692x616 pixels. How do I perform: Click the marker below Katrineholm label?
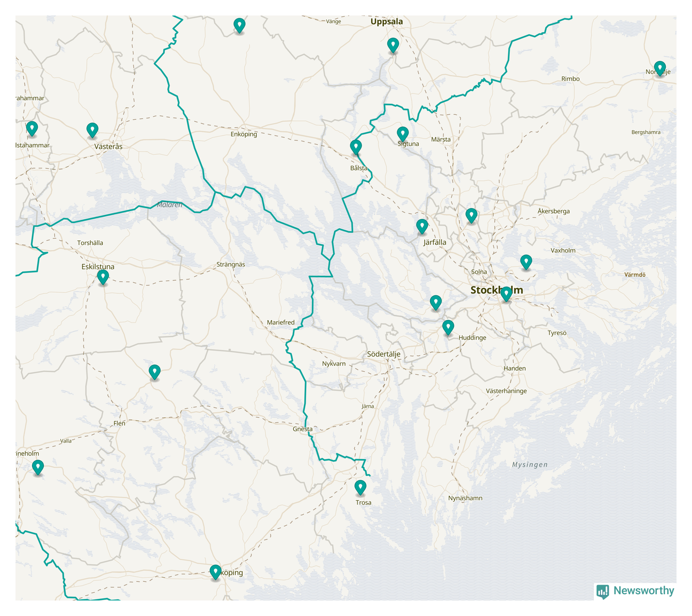pyautogui.click(x=38, y=467)
